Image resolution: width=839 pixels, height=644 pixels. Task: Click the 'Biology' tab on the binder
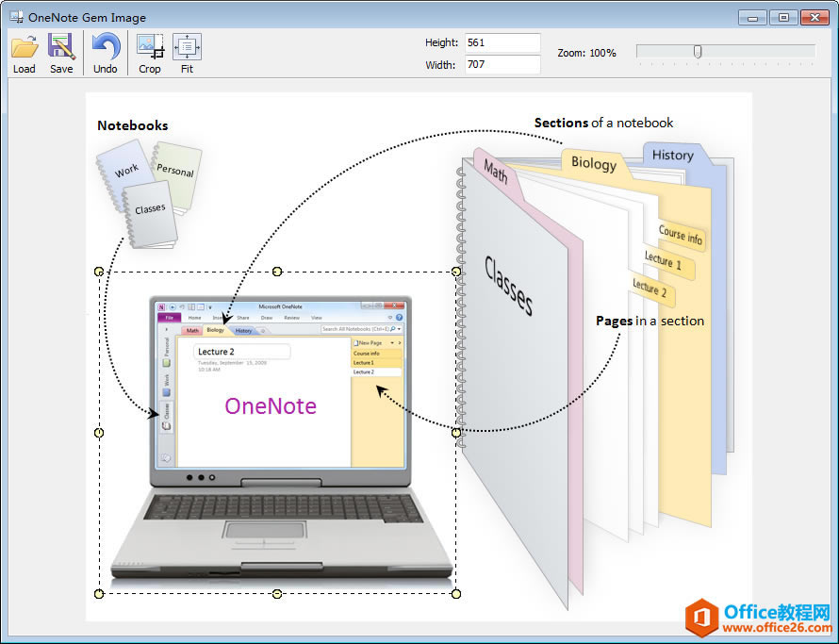594,163
